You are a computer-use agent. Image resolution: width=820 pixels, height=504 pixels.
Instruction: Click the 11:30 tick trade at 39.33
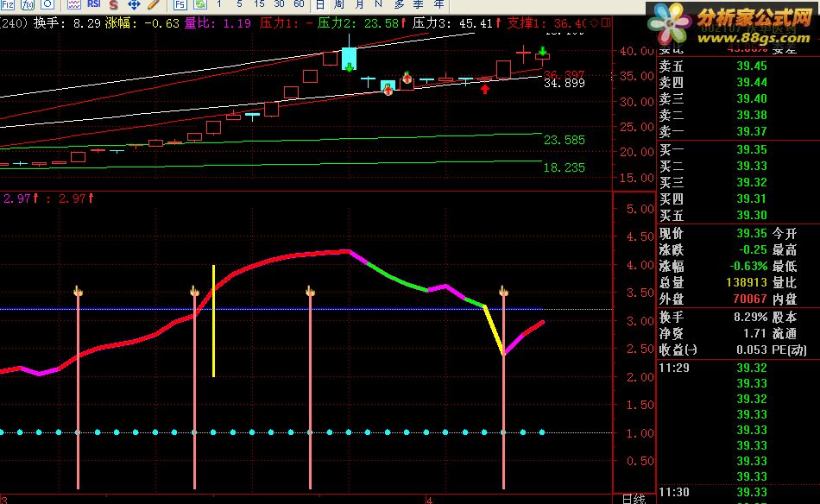pos(713,492)
